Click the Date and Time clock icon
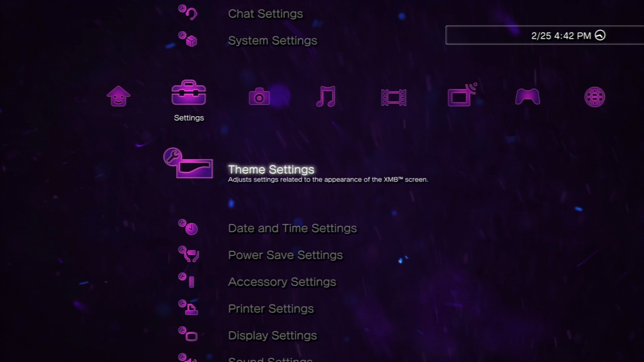644x362 pixels. [188, 227]
